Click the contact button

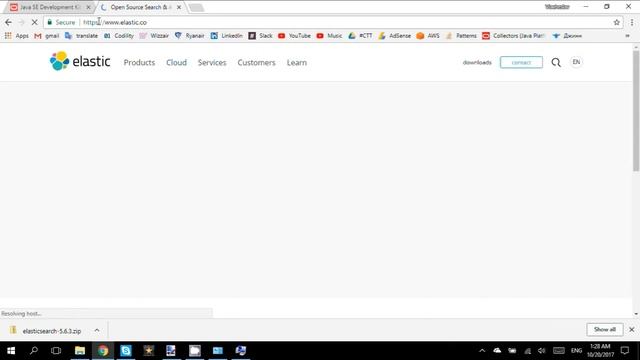pos(521,62)
